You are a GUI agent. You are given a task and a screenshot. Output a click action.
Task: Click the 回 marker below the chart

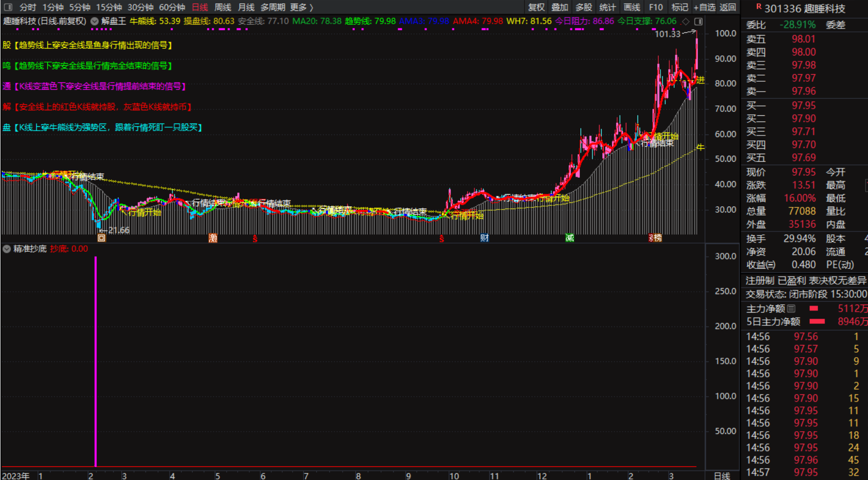(102, 238)
